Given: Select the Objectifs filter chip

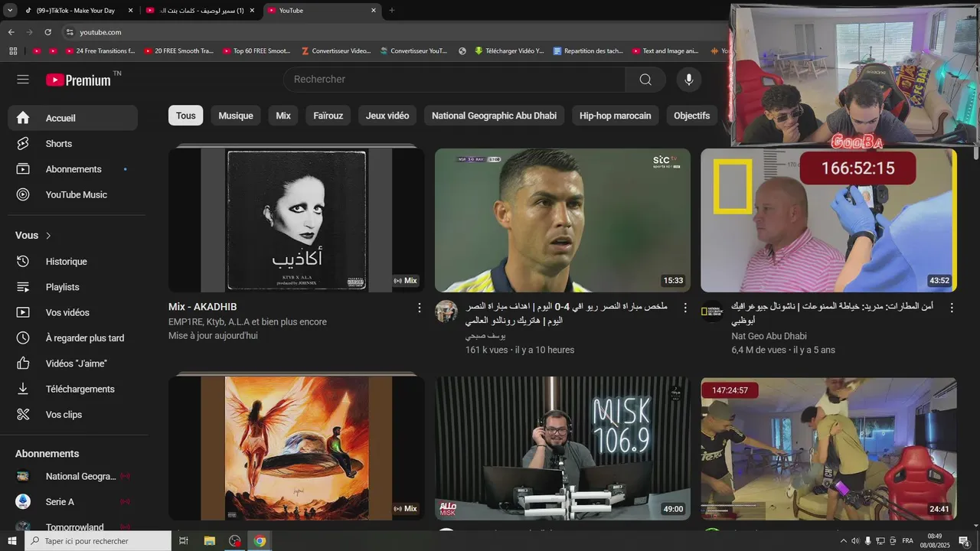Looking at the screenshot, I should coord(692,116).
